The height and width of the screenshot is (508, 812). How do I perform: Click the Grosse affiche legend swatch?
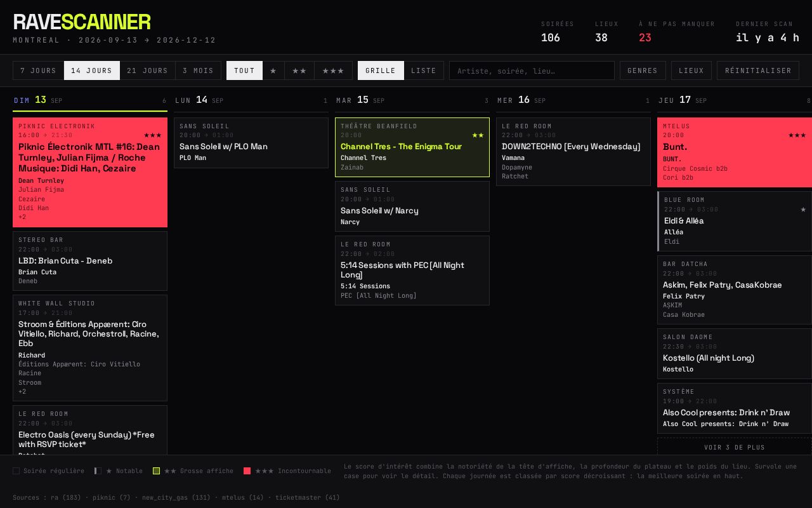[156, 471]
